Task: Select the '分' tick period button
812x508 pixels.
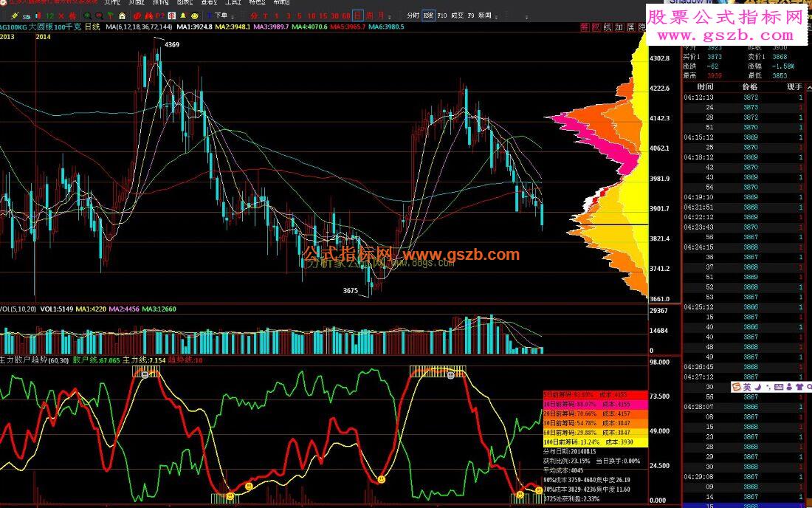Action: pyautogui.click(x=254, y=16)
